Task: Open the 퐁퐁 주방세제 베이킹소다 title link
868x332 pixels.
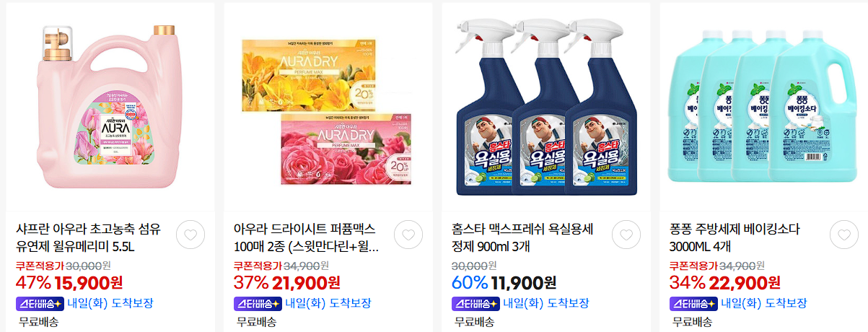Action: (735, 239)
